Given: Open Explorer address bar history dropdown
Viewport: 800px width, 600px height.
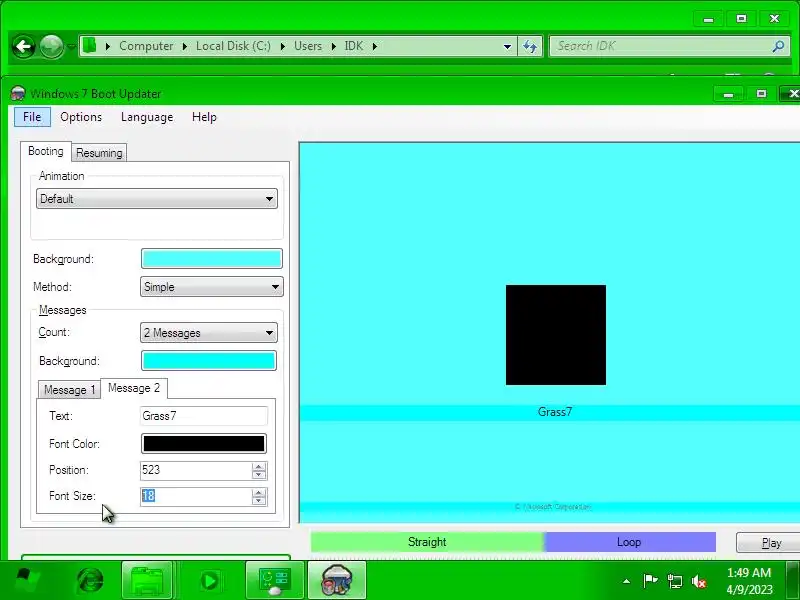Looking at the screenshot, I should (507, 46).
